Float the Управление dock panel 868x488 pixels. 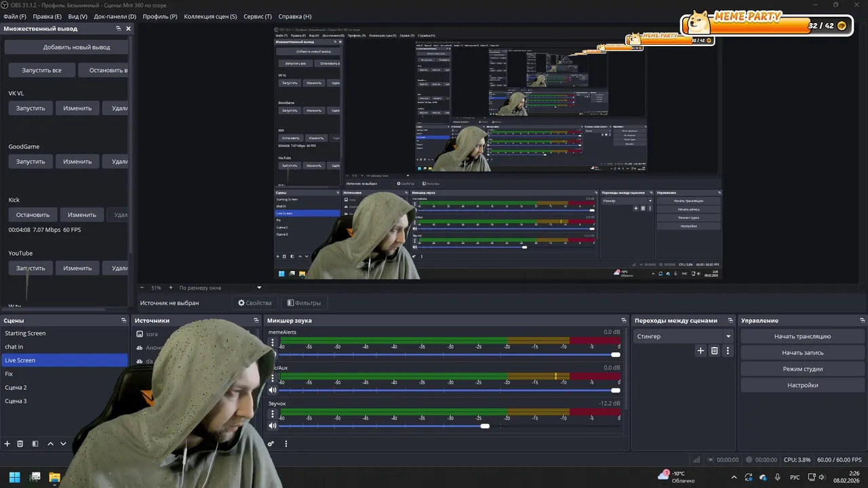863,321
